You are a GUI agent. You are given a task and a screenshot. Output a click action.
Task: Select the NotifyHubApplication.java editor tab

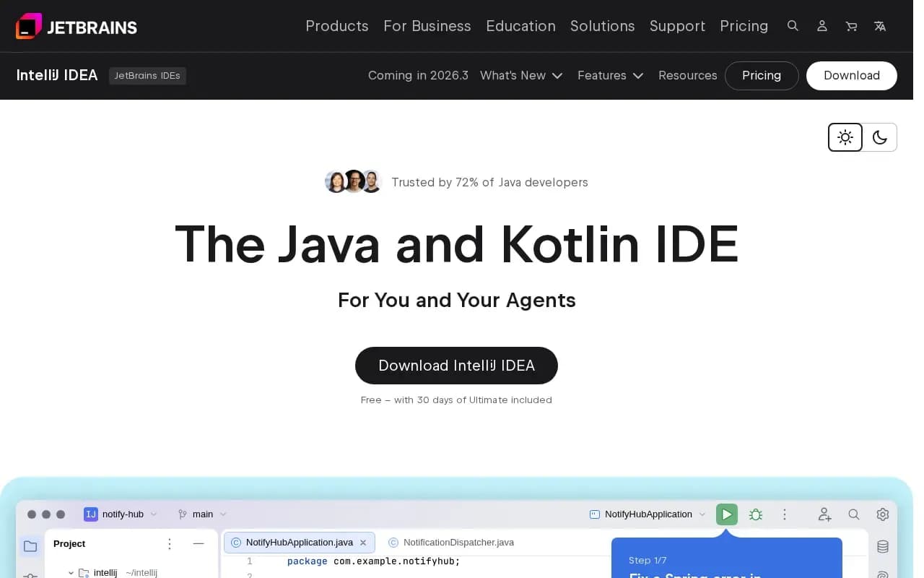(299, 543)
